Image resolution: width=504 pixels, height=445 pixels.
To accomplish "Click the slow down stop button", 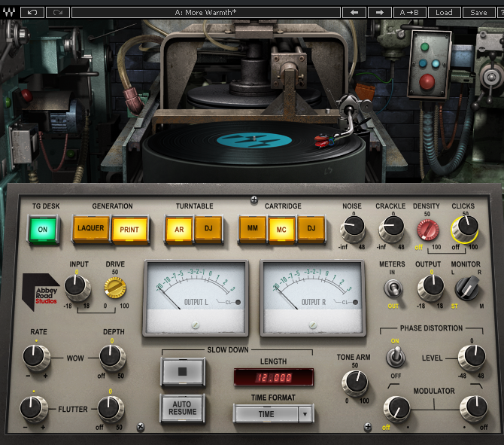I will click(183, 372).
